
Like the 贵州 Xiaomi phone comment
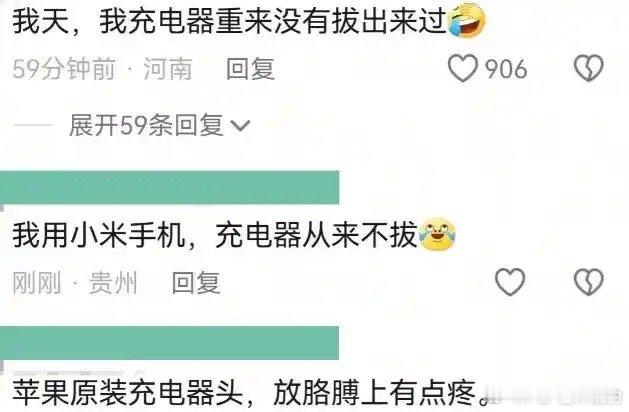pos(510,282)
